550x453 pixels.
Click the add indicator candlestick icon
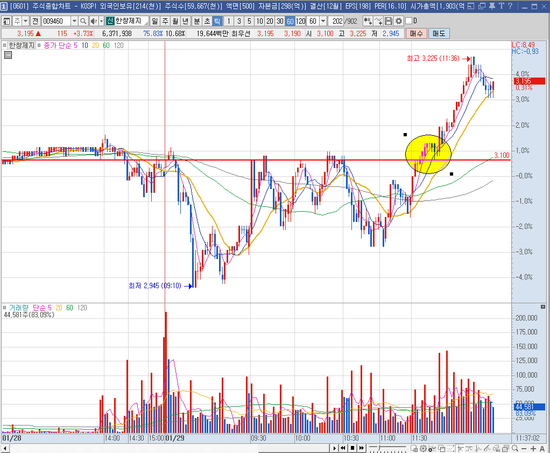point(367,21)
